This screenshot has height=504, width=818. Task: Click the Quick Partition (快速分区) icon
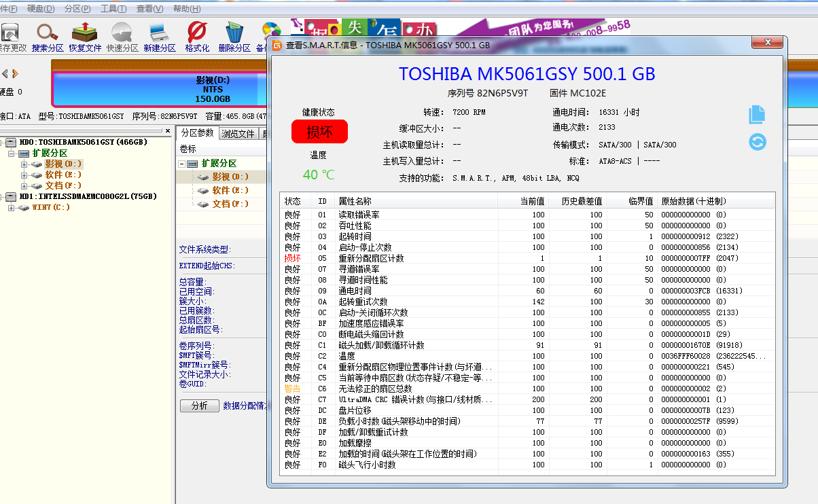pyautogui.click(x=122, y=31)
